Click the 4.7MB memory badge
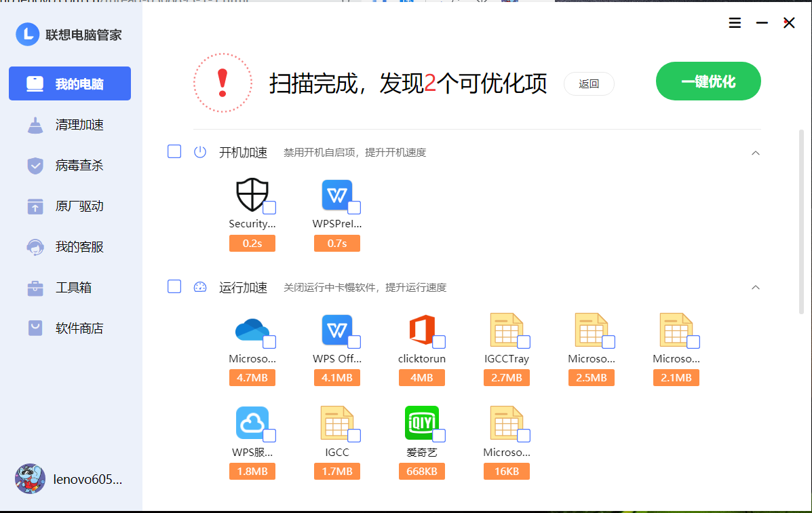This screenshot has width=812, height=513. (x=252, y=378)
